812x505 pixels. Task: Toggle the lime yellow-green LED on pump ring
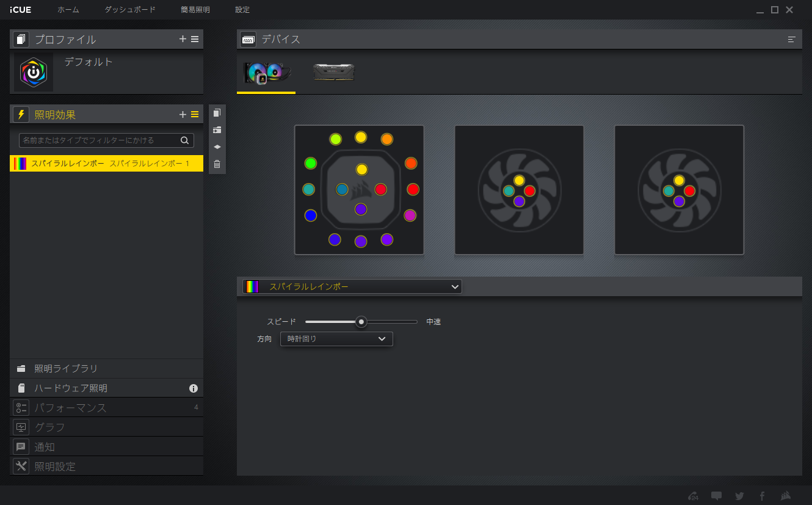335,139
